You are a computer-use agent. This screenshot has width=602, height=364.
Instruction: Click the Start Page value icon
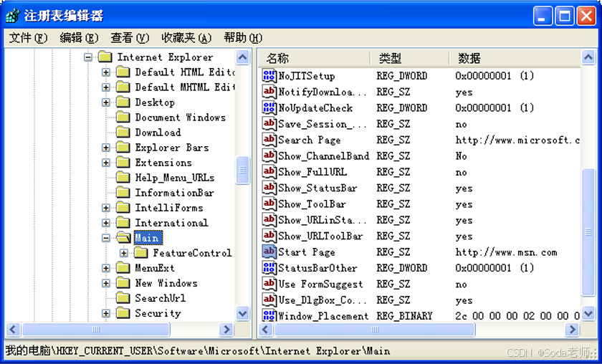(x=269, y=252)
